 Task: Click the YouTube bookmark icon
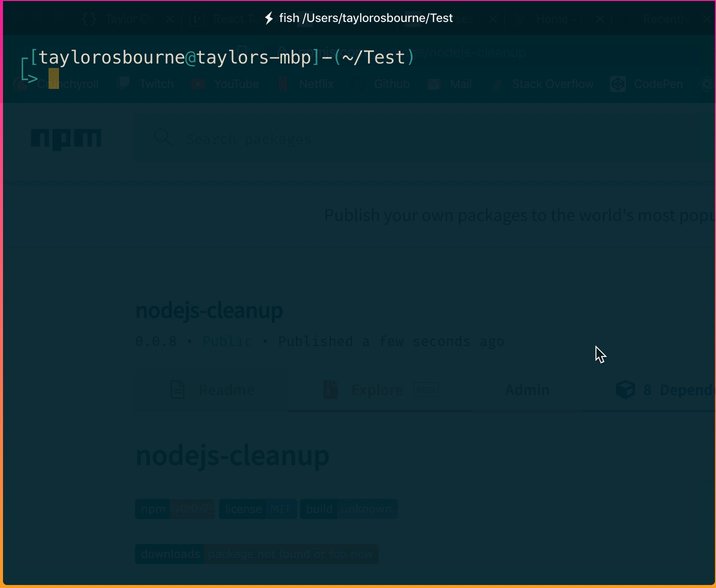(198, 84)
